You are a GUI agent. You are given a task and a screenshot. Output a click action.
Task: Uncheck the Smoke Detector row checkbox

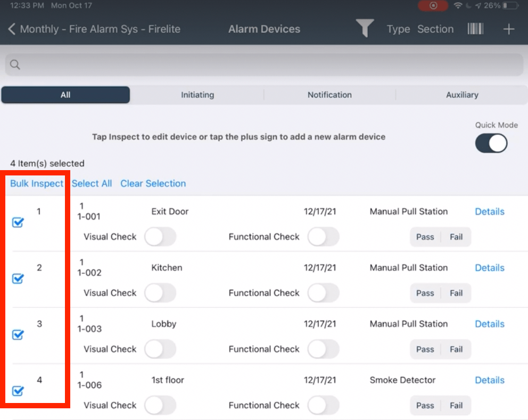point(18,391)
